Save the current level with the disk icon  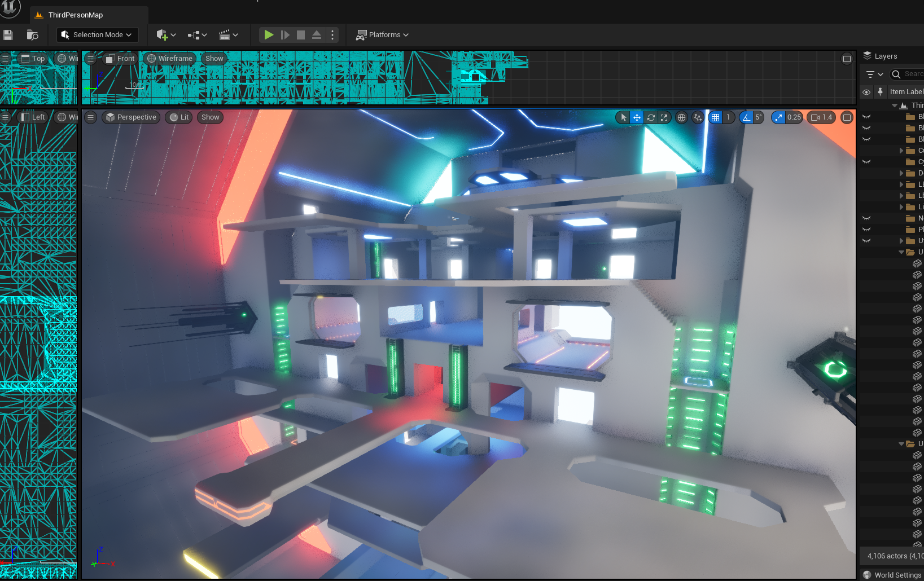[x=8, y=35]
